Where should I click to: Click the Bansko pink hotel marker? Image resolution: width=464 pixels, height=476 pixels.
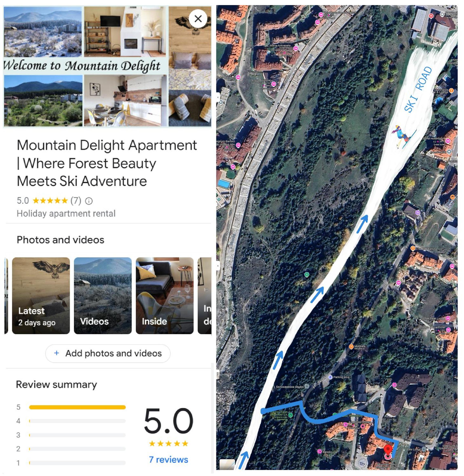[x=319, y=451]
